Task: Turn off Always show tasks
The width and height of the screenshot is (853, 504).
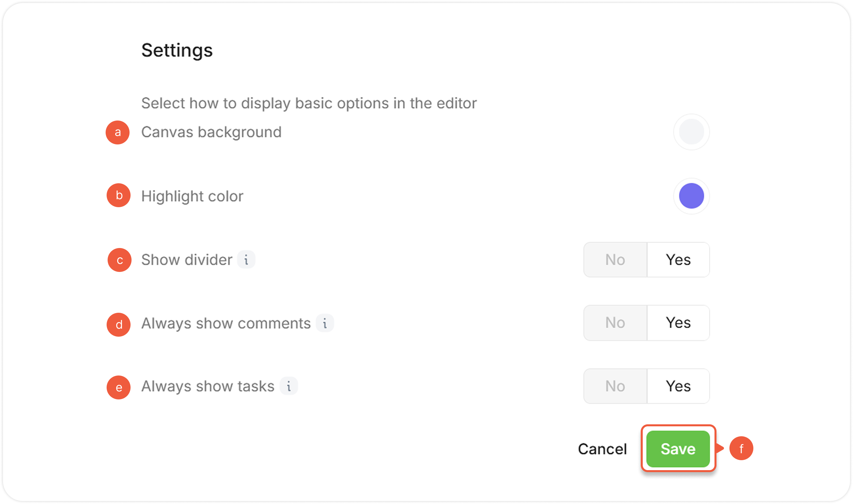Action: [615, 386]
